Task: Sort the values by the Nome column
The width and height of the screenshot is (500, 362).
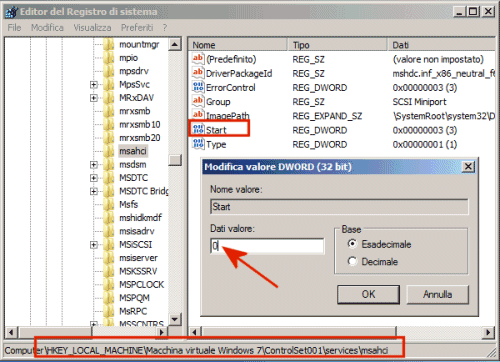Action: [x=238, y=45]
